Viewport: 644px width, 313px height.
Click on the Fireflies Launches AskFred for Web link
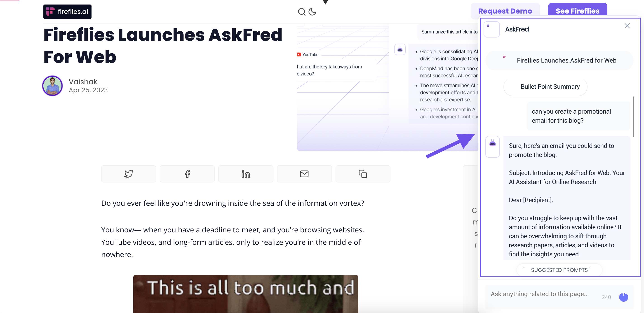click(x=566, y=60)
